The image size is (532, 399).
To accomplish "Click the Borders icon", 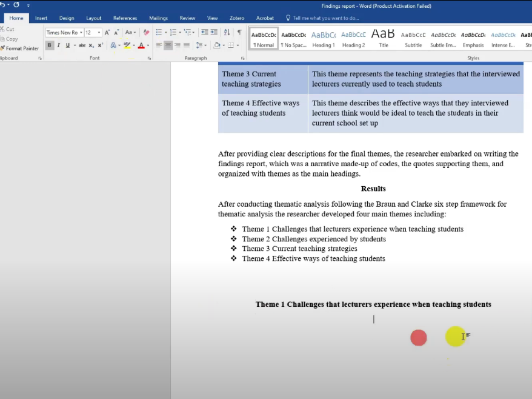I will coord(231,45).
